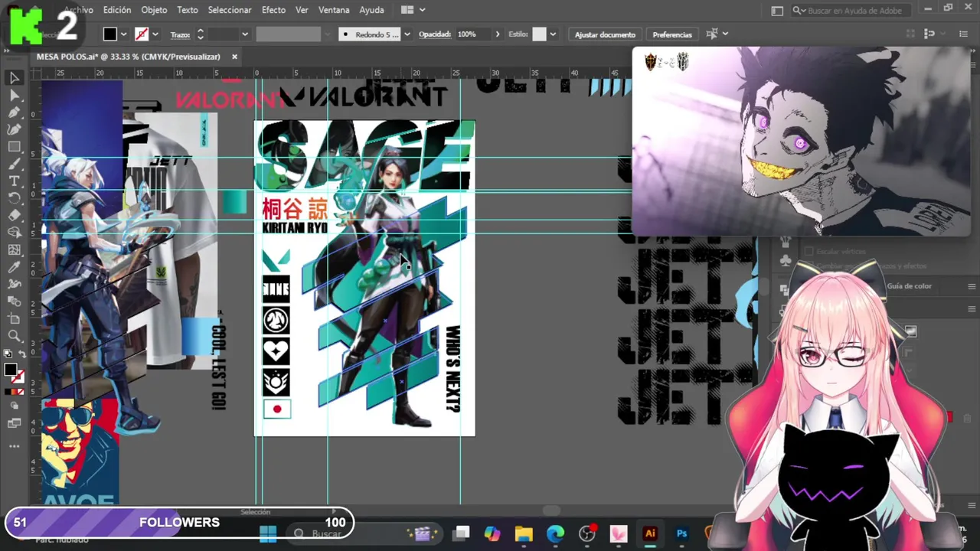Click the Trazo stroke weight stepper

point(200,34)
